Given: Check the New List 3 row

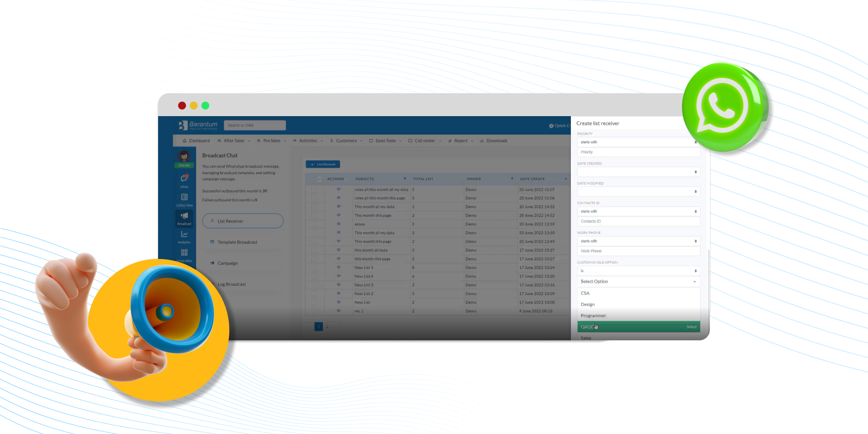Looking at the screenshot, I should pyautogui.click(x=314, y=285).
